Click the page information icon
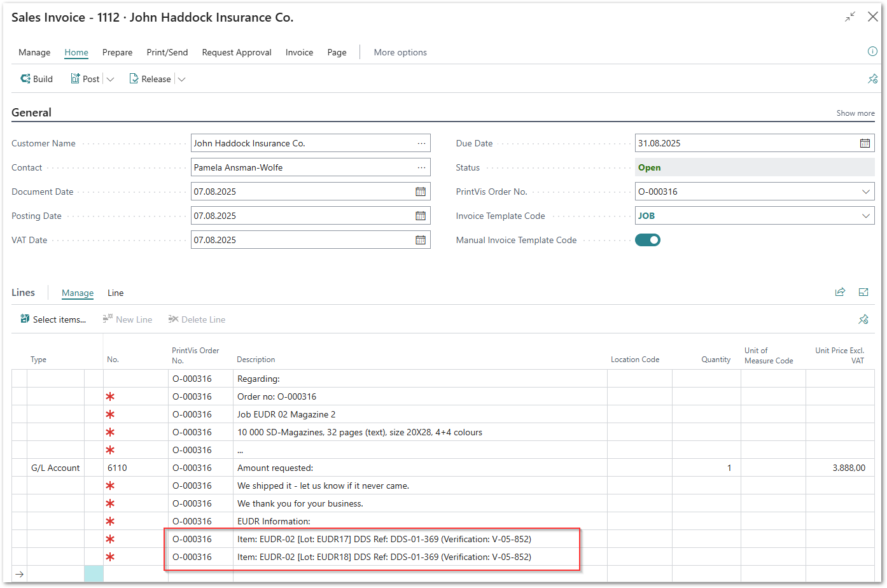 coord(872,52)
